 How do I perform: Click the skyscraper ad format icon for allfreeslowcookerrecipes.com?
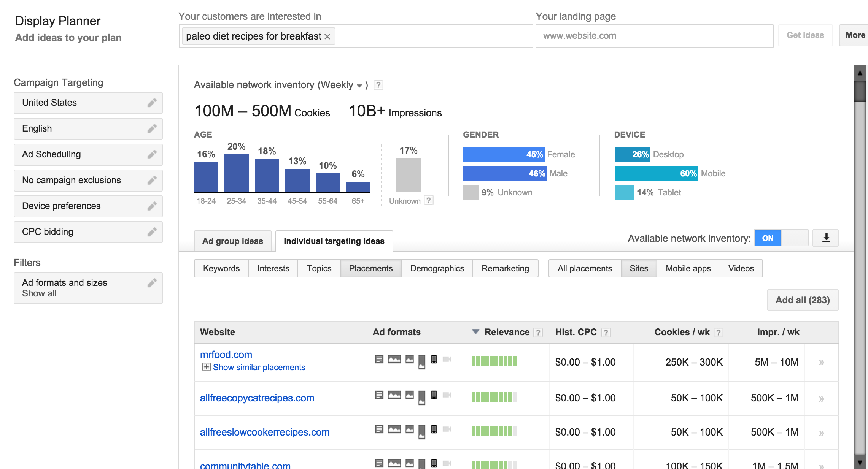[x=421, y=432]
